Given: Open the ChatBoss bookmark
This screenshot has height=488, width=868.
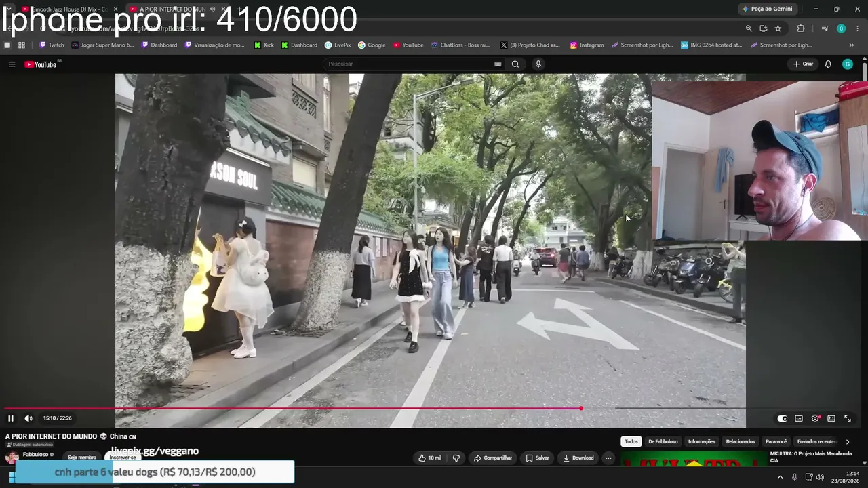Looking at the screenshot, I should click(460, 45).
